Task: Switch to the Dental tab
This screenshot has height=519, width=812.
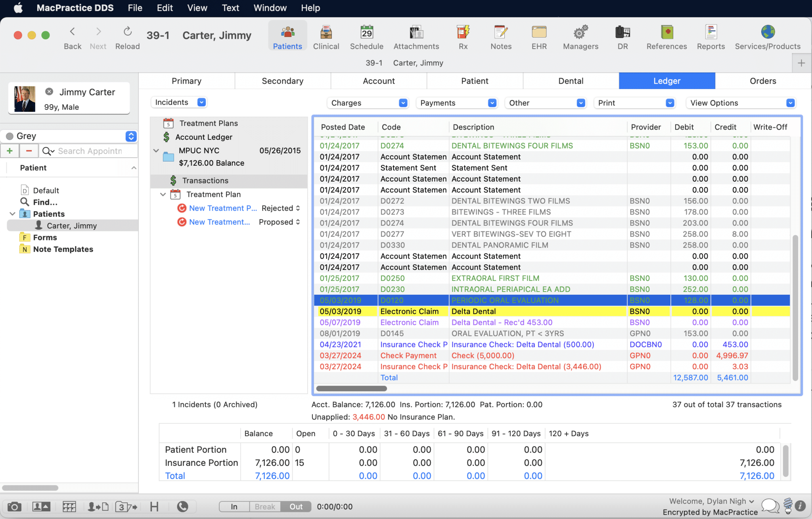Action: coord(570,81)
